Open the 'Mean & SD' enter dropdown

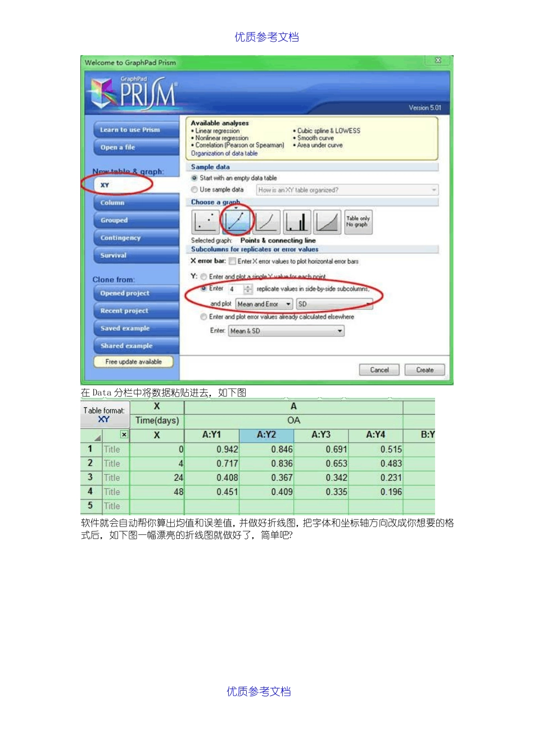pyautogui.click(x=286, y=331)
